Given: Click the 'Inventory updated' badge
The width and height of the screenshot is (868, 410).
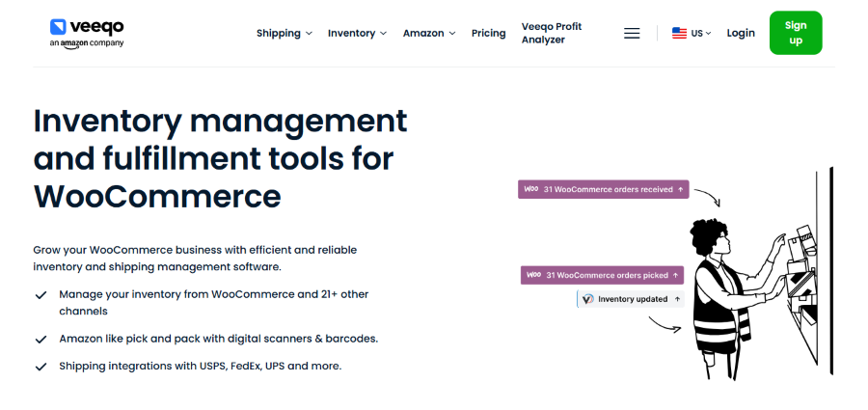Looking at the screenshot, I should pyautogui.click(x=631, y=299).
